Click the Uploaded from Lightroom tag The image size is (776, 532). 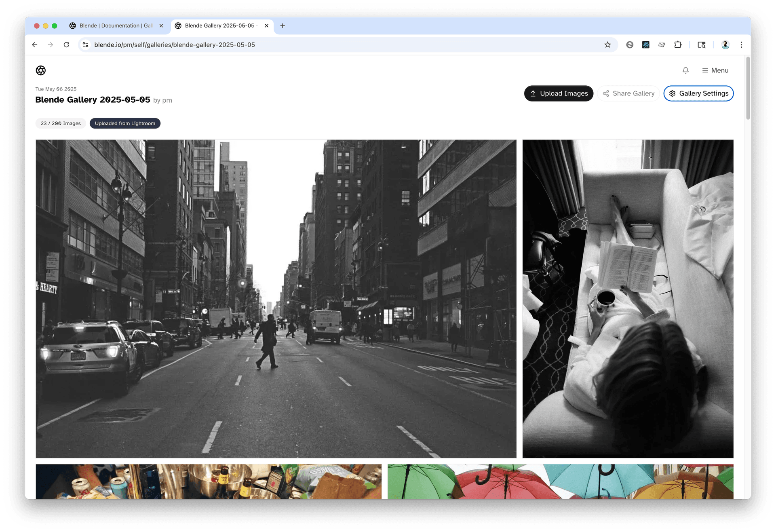[125, 123]
